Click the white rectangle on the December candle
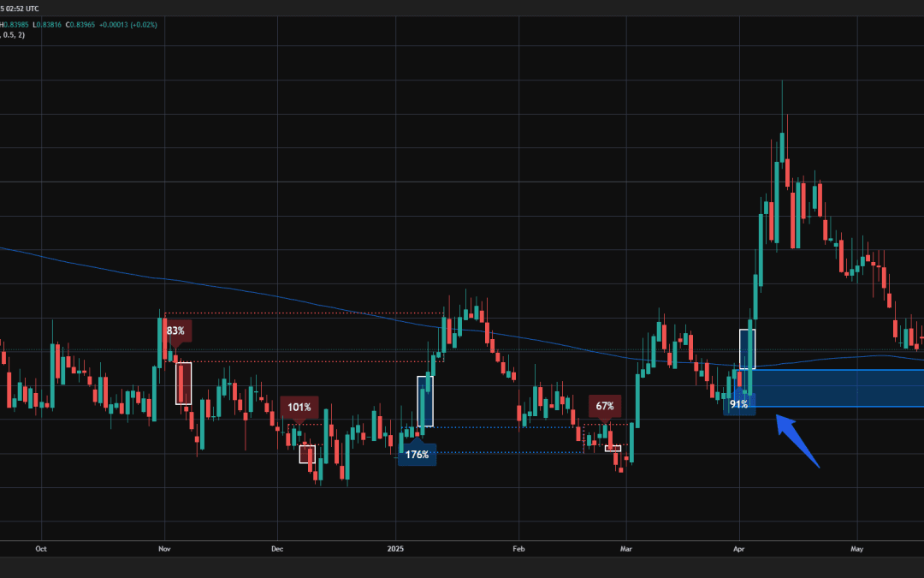 click(306, 454)
